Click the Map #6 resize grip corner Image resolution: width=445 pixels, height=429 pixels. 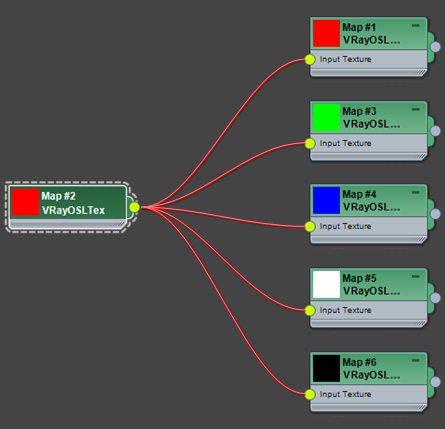click(x=421, y=407)
